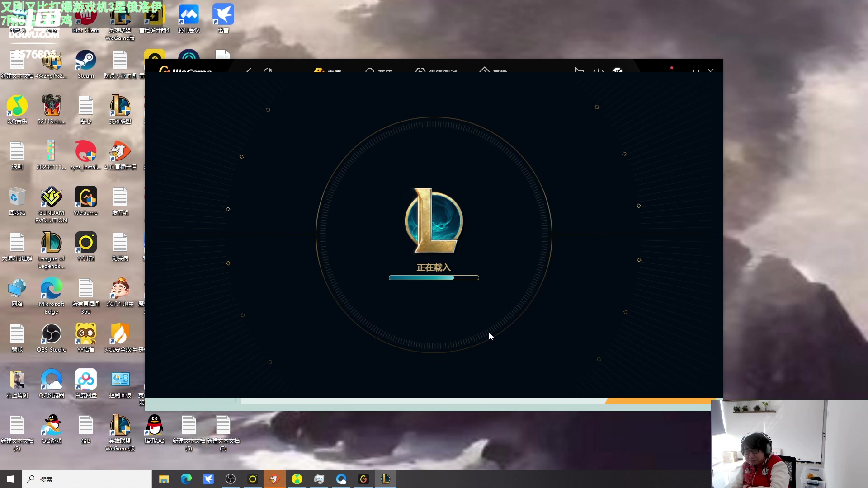Screen dimensions: 868x488
Task: Switch to 斗鱼直播伴侣 in the taskbar
Action: tap(274, 479)
